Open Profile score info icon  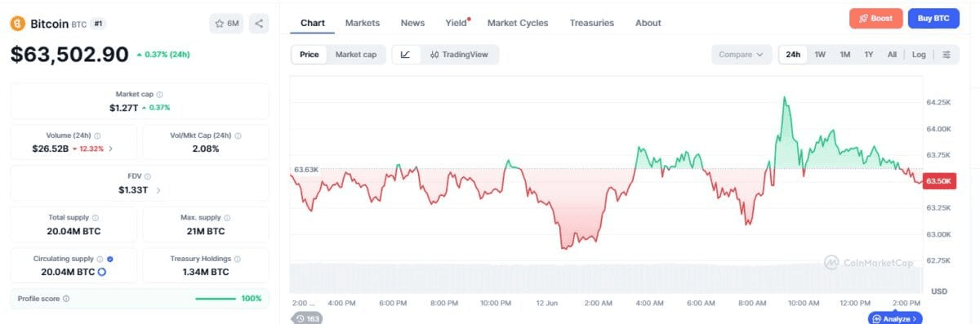(x=66, y=299)
